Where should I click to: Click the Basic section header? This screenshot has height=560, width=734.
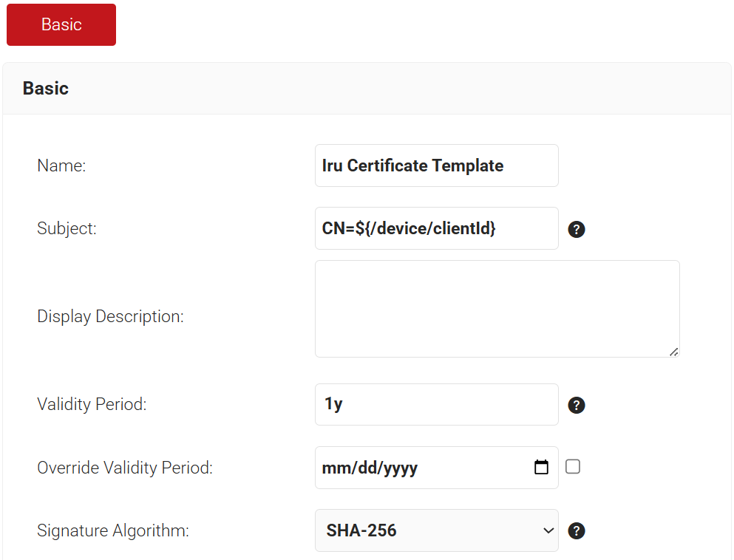(45, 89)
